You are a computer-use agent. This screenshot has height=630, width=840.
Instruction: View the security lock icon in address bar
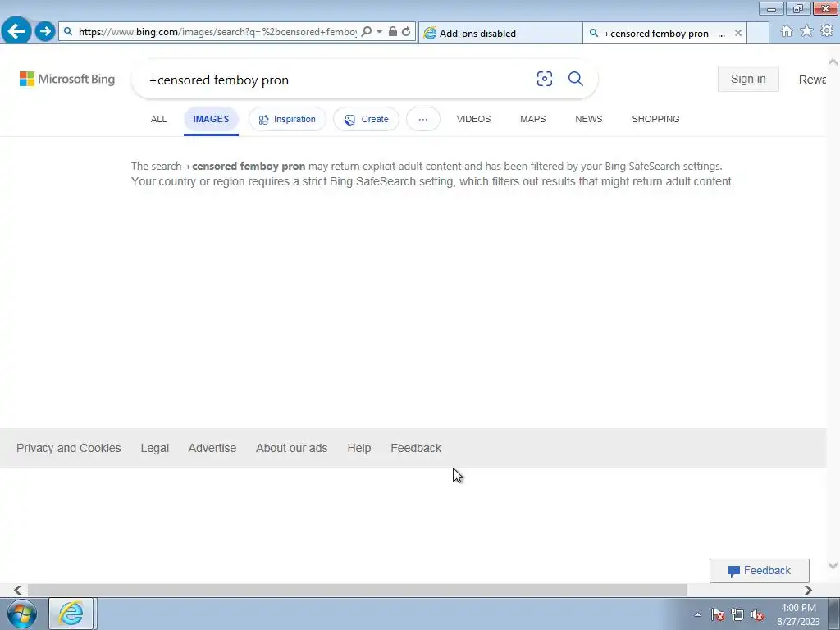pos(393,32)
